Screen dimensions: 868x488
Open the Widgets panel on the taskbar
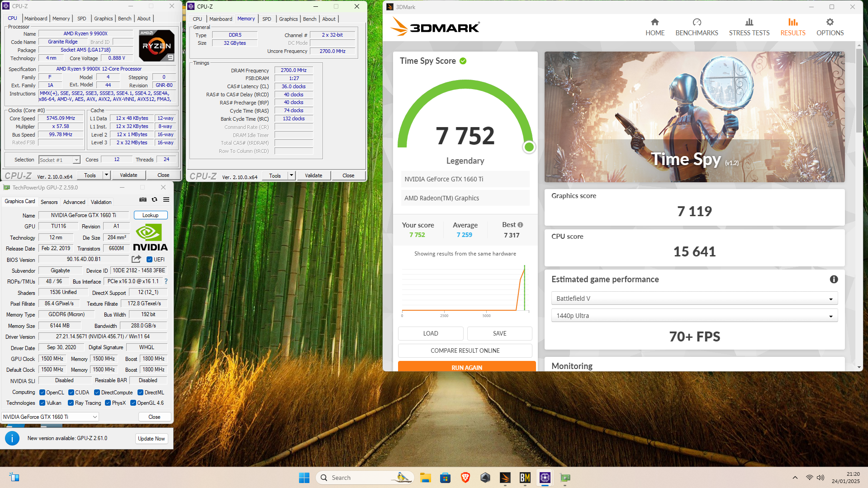tap(14, 478)
